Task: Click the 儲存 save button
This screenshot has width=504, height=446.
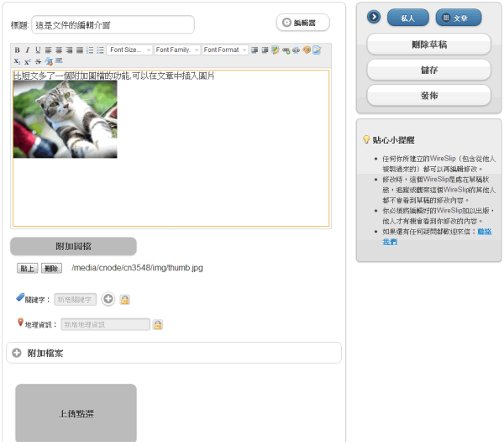Action: [428, 70]
